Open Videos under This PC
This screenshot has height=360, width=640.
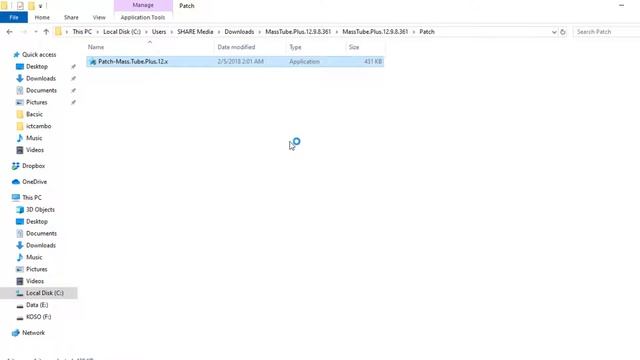point(35,281)
